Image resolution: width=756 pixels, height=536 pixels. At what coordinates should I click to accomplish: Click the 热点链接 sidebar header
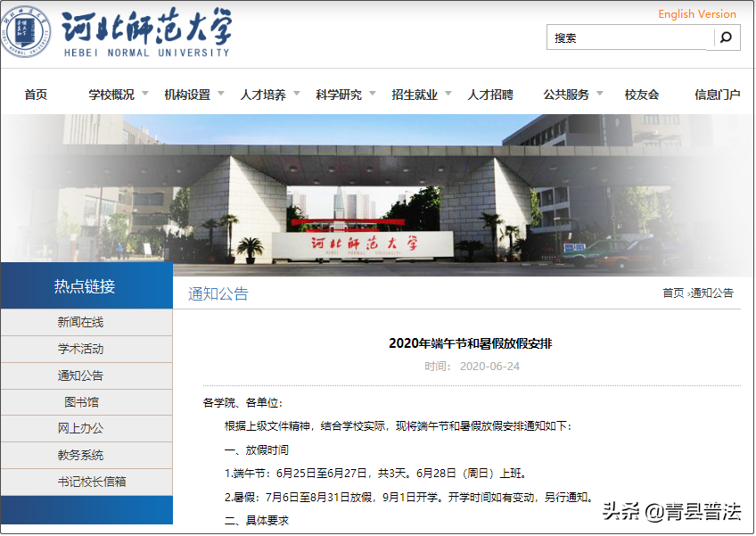(86, 285)
